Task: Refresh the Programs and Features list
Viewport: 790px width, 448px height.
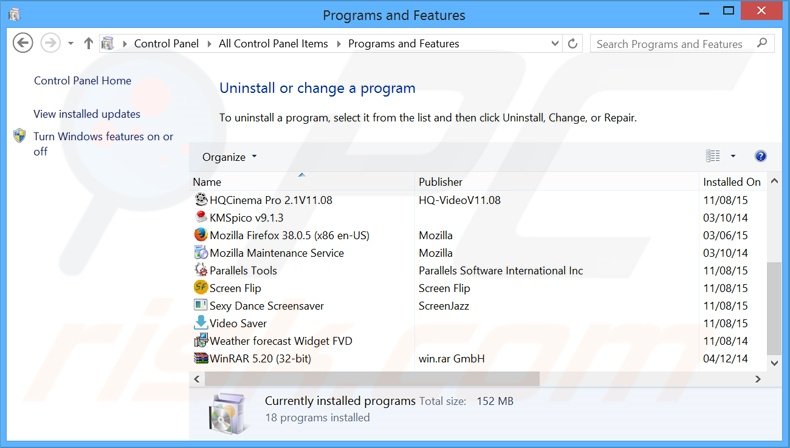Action: pos(572,44)
